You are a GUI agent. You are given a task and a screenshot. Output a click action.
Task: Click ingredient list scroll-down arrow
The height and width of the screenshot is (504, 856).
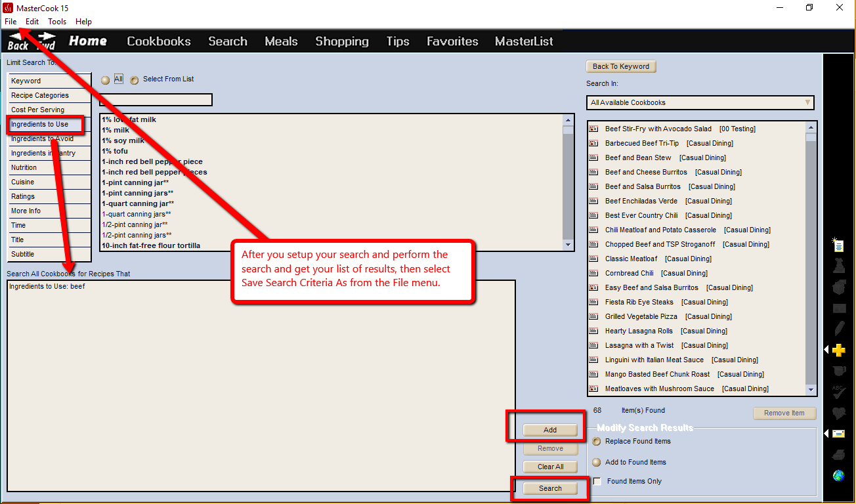click(568, 245)
